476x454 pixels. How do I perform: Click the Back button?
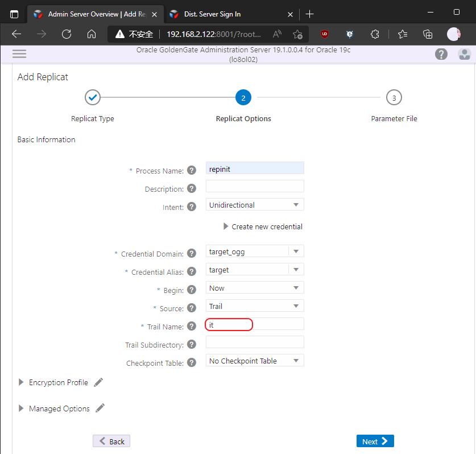[x=111, y=441]
